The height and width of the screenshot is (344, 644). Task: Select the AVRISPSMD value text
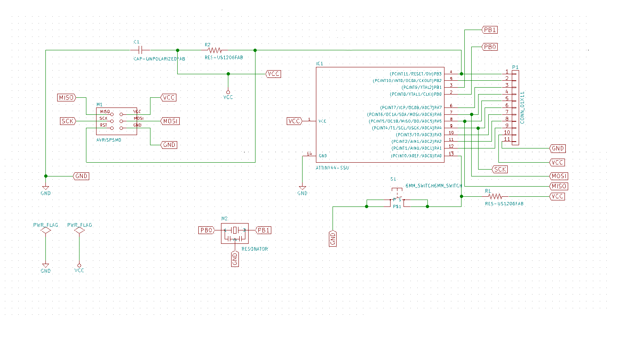[x=109, y=140]
